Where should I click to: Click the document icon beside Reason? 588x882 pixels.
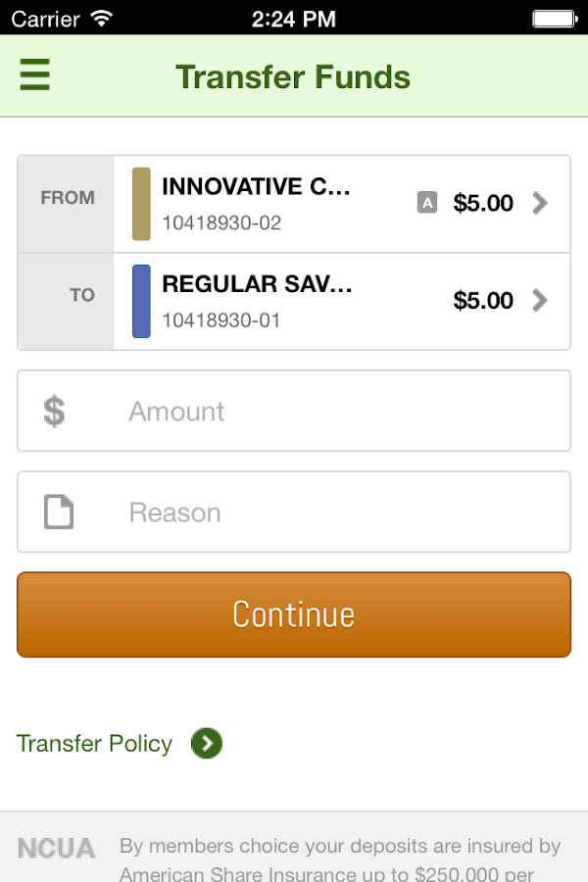59,513
